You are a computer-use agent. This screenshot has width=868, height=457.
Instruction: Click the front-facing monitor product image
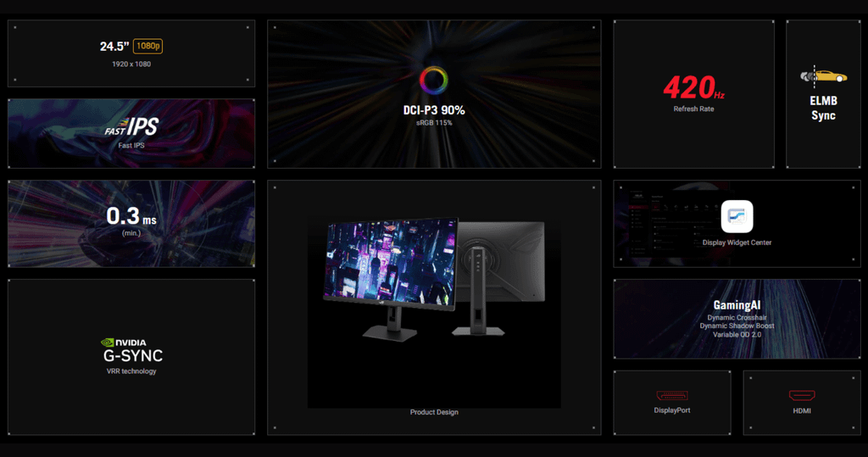pos(391,278)
